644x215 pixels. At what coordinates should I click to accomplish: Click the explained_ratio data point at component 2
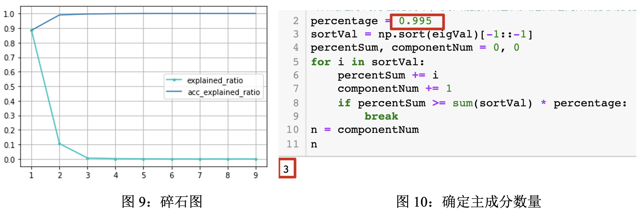(x=60, y=144)
